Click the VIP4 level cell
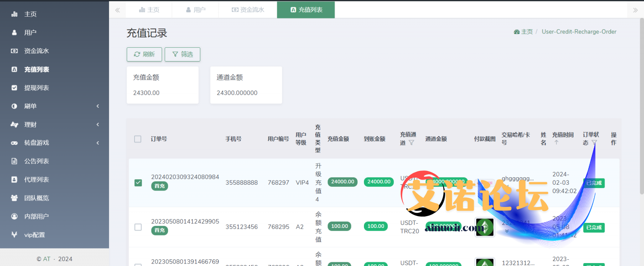The width and height of the screenshot is (644, 266). pyautogui.click(x=302, y=183)
